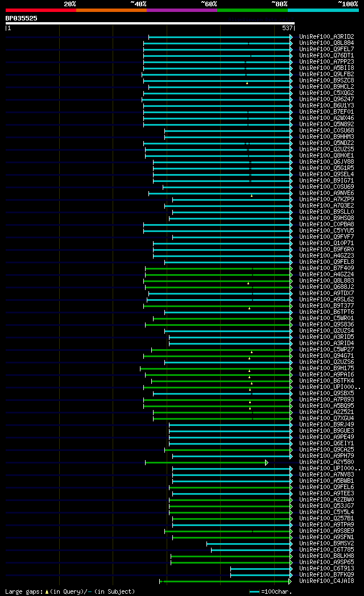Select the UniRef100_Q8L883 label
This screenshot has height=596, width=364.
pyautogui.click(x=326, y=281)
